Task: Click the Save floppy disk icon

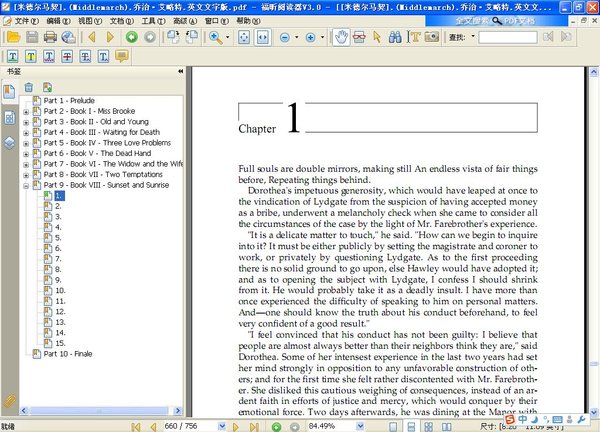Action: [32, 37]
